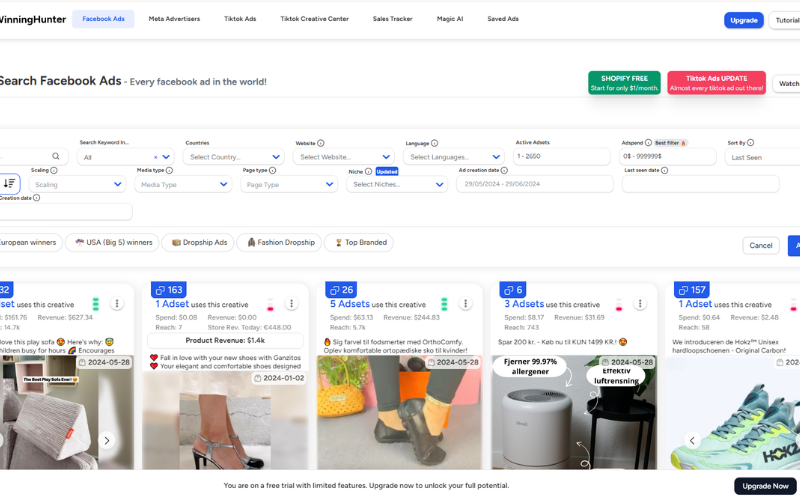Image resolution: width=800 pixels, height=500 pixels.
Task: Click the Last seen date field
Action: pos(701,184)
